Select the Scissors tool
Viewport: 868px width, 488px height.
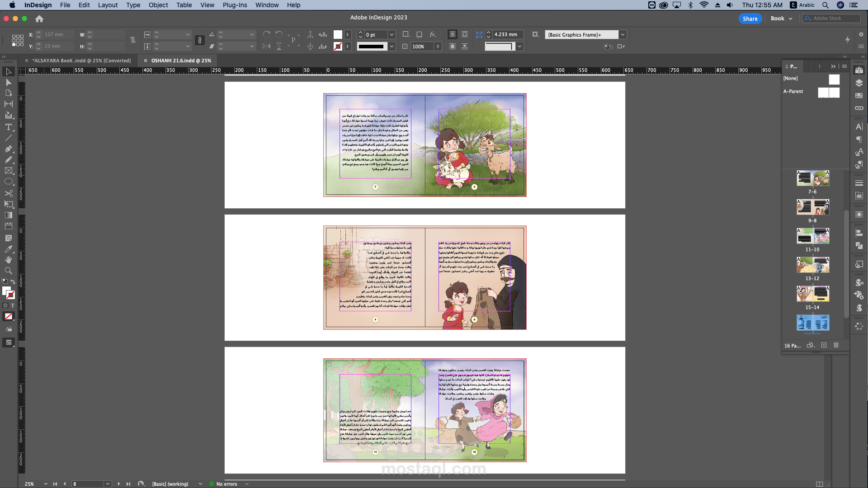click(x=9, y=193)
